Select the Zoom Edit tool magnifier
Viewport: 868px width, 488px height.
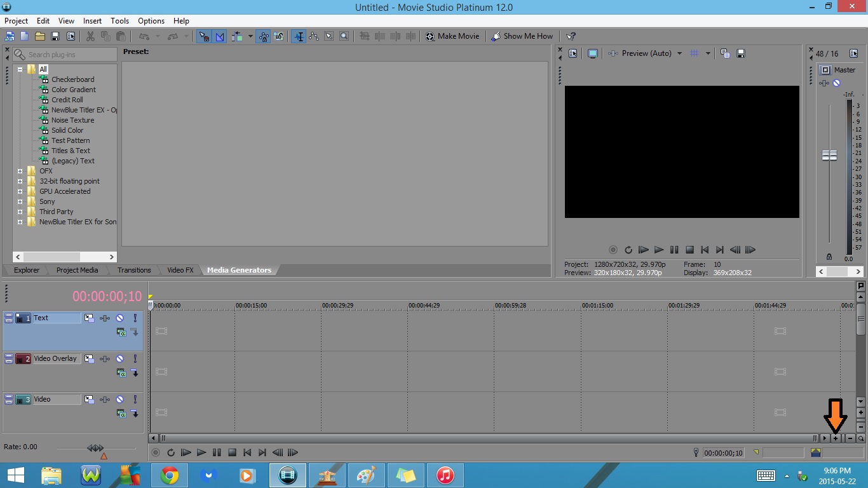(344, 36)
